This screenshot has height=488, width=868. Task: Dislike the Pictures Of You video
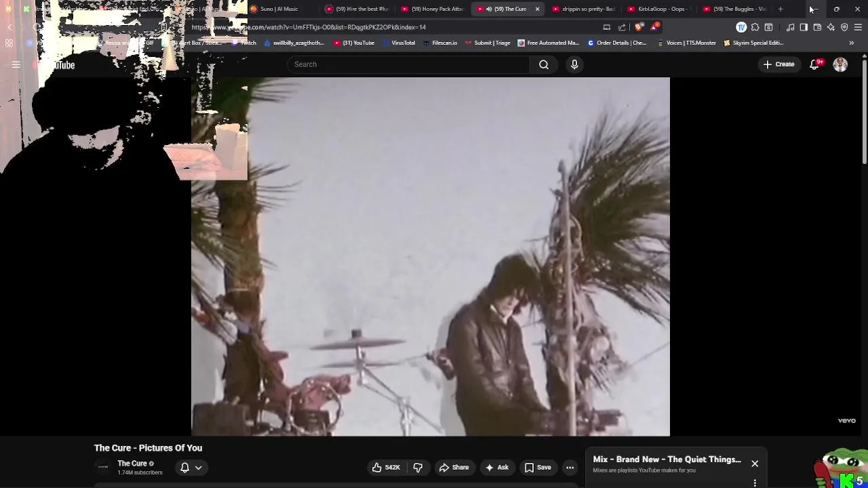[418, 468]
